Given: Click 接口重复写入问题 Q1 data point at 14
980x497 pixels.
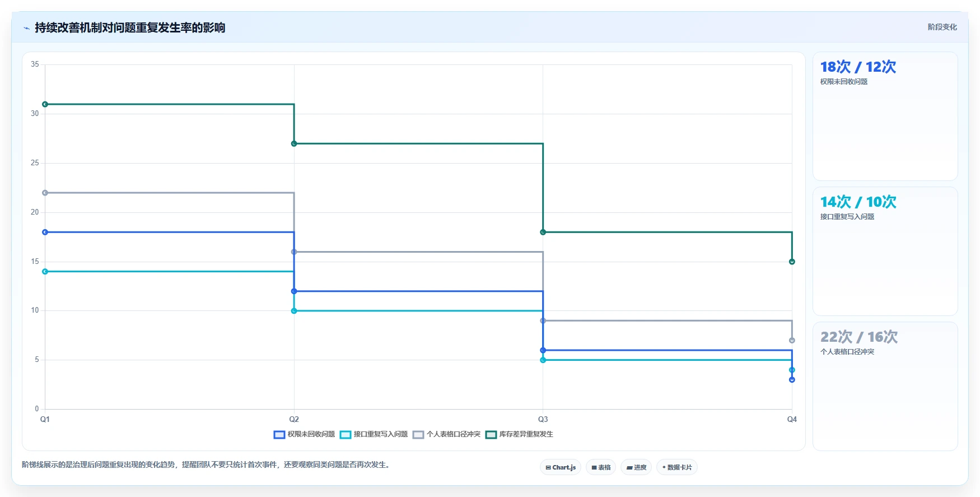Looking at the screenshot, I should click(45, 272).
